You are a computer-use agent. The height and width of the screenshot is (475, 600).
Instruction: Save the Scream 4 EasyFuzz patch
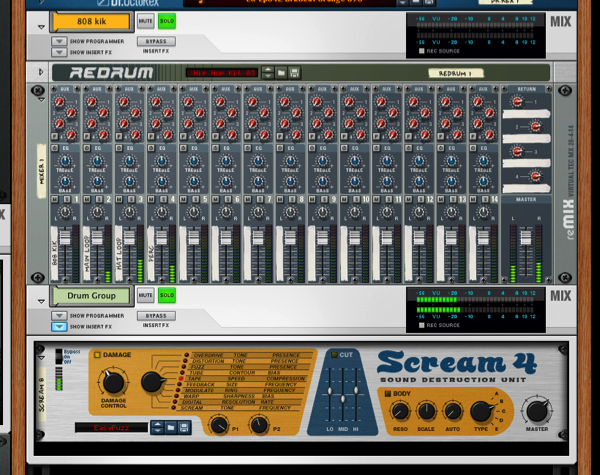coord(184,428)
